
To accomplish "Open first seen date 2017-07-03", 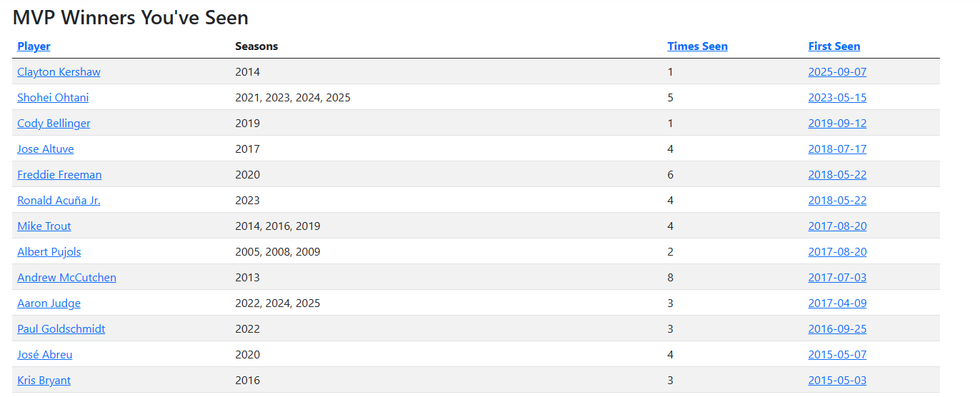I will pyautogui.click(x=837, y=278).
